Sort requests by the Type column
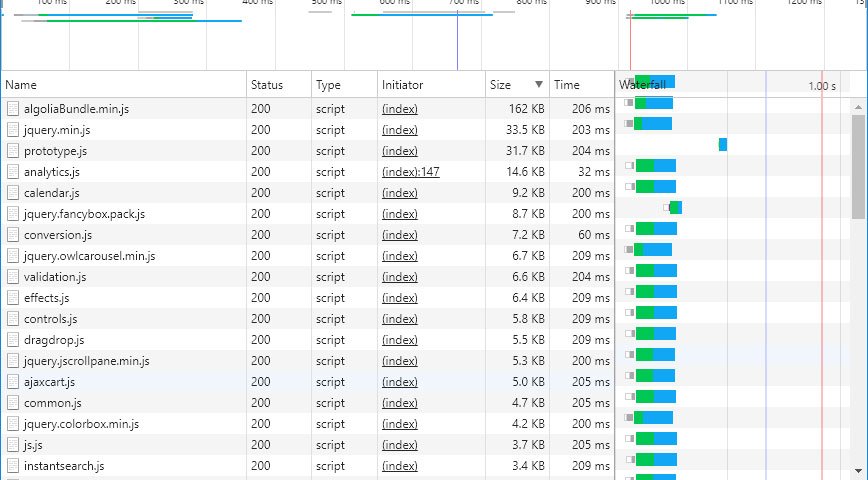 [344, 85]
